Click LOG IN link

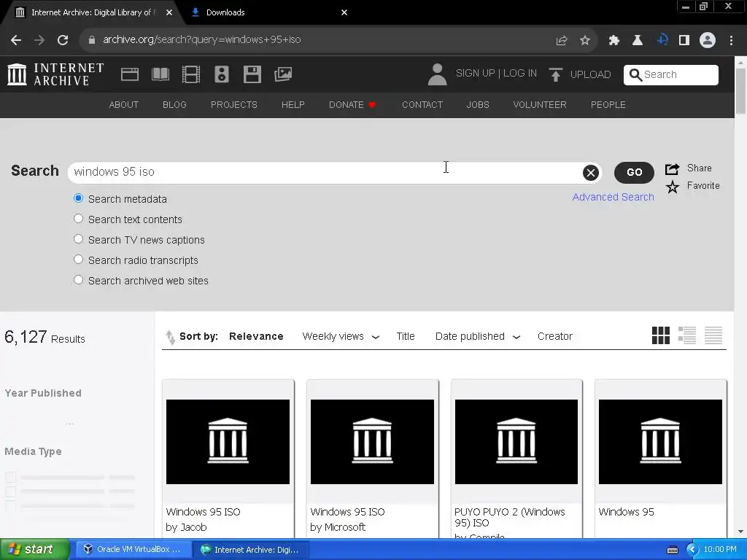click(x=520, y=74)
